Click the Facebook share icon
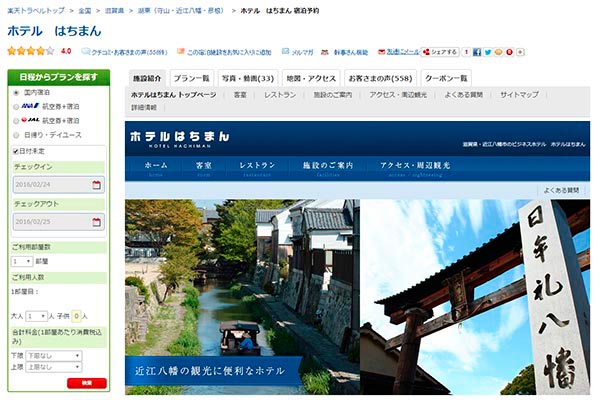 [x=476, y=51]
